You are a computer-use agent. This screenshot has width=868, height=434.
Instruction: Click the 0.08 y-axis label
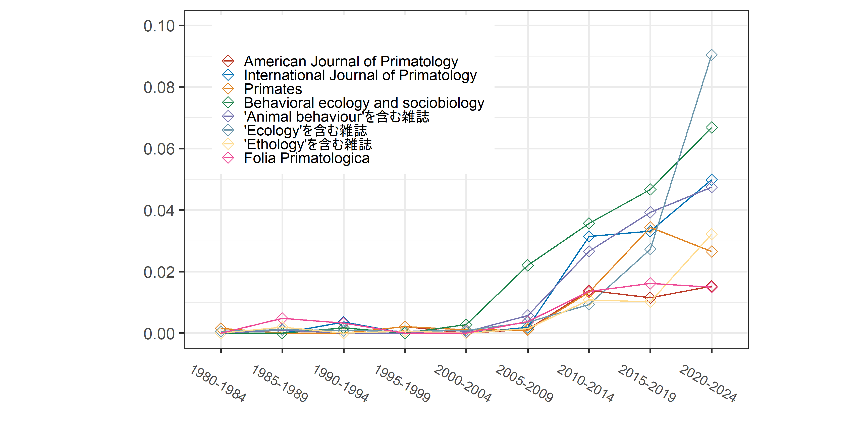tap(159, 88)
